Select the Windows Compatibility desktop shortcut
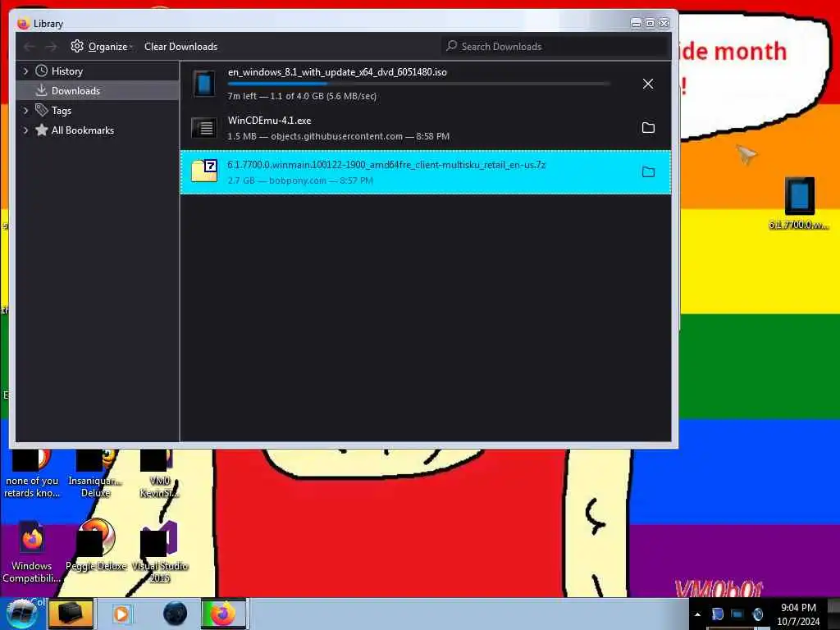The image size is (840, 630). pos(31,553)
